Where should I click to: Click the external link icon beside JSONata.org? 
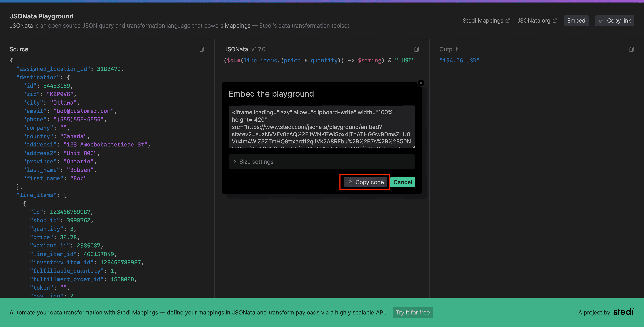(555, 20)
